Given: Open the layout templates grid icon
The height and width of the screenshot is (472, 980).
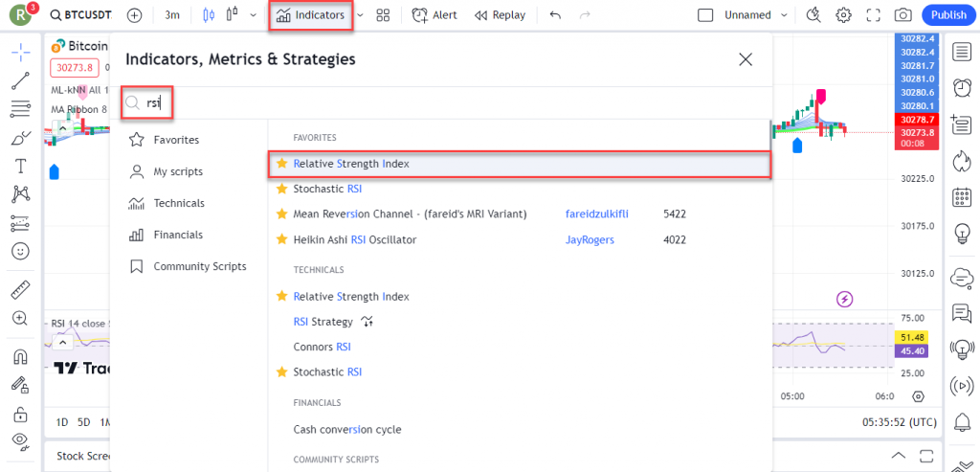Looking at the screenshot, I should click(x=383, y=15).
